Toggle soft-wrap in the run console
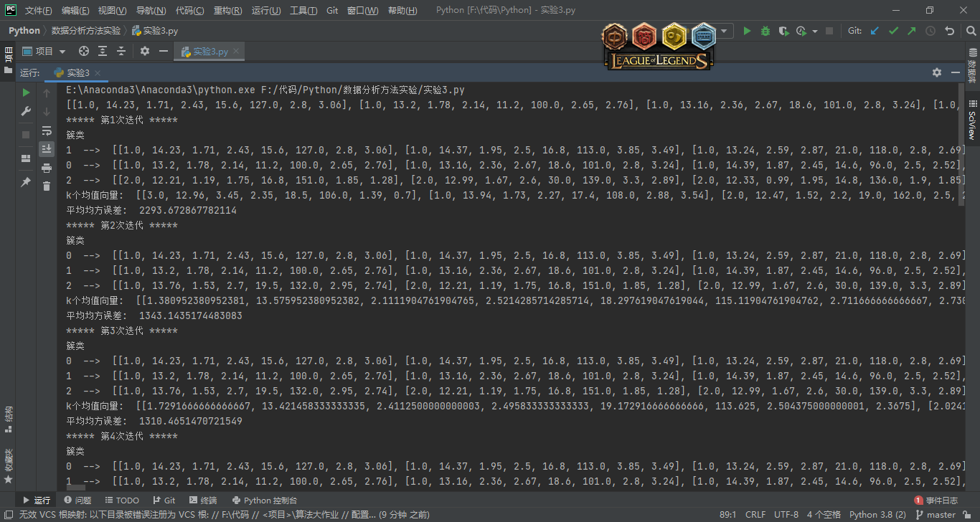The width and height of the screenshot is (980, 522). 47,130
